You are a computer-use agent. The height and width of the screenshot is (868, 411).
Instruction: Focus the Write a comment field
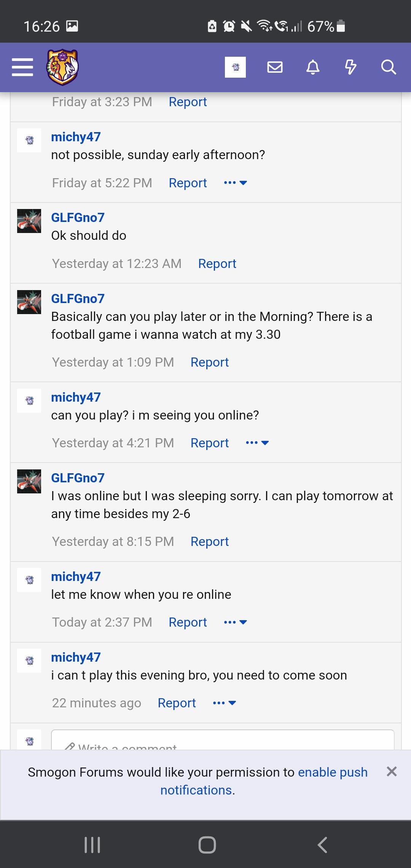pos(223,740)
